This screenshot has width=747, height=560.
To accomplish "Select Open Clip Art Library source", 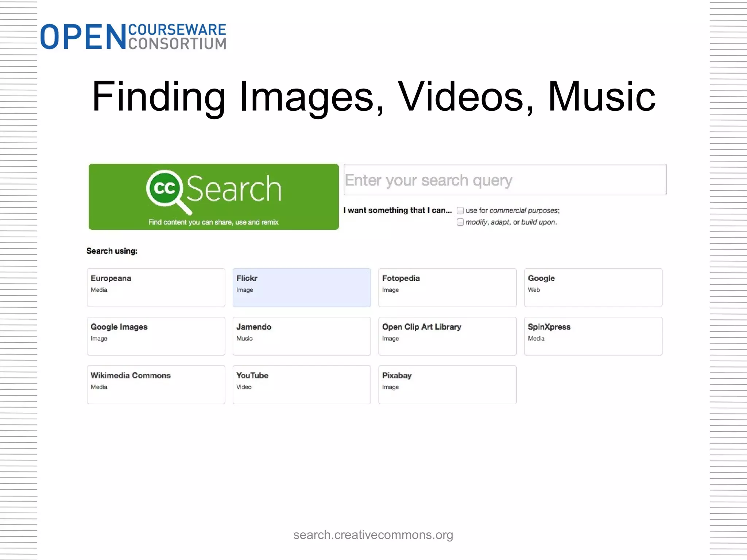I will coord(448,336).
